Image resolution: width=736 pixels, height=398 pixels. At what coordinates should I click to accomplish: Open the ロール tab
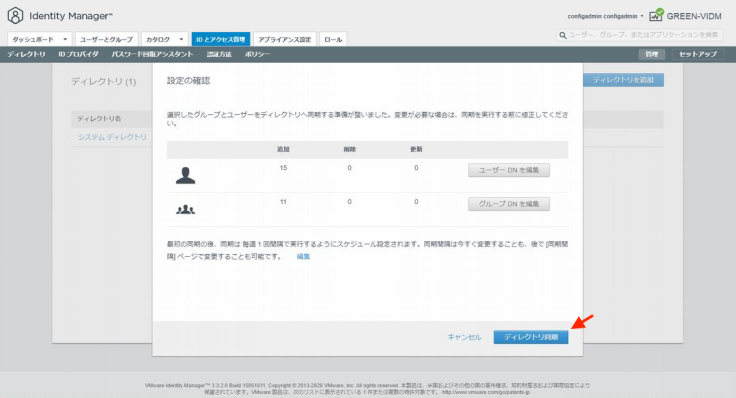(333, 39)
